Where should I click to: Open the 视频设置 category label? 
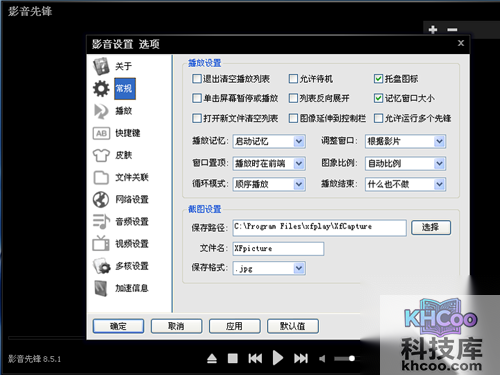pyautogui.click(x=132, y=244)
